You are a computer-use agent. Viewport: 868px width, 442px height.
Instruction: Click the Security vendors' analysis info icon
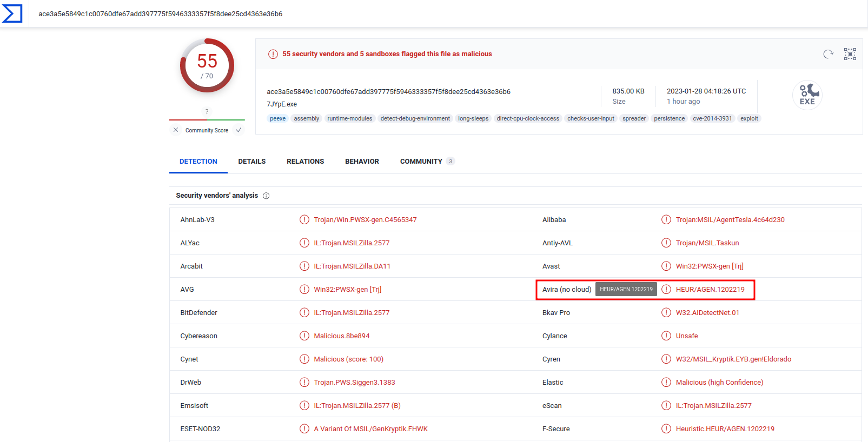[266, 196]
